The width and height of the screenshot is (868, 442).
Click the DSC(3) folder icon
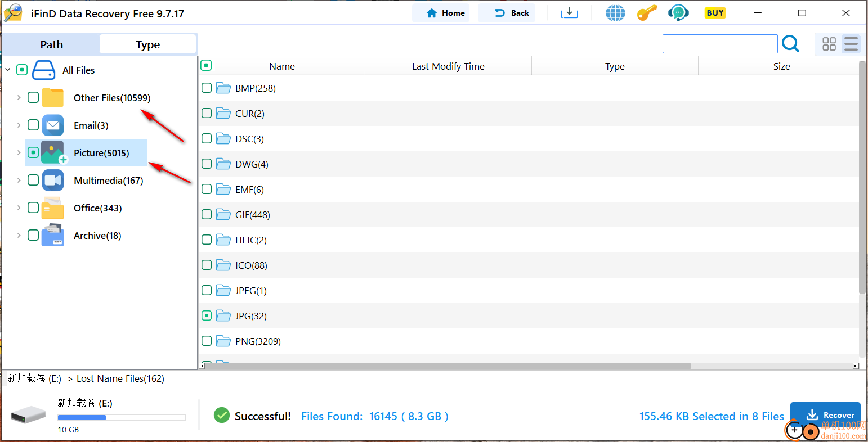pos(223,139)
